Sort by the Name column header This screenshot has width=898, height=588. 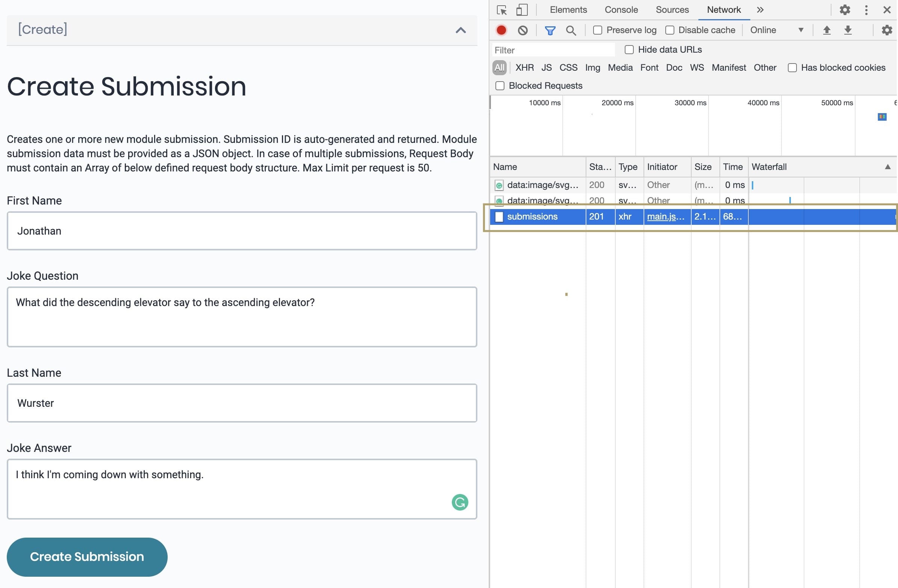tap(537, 167)
